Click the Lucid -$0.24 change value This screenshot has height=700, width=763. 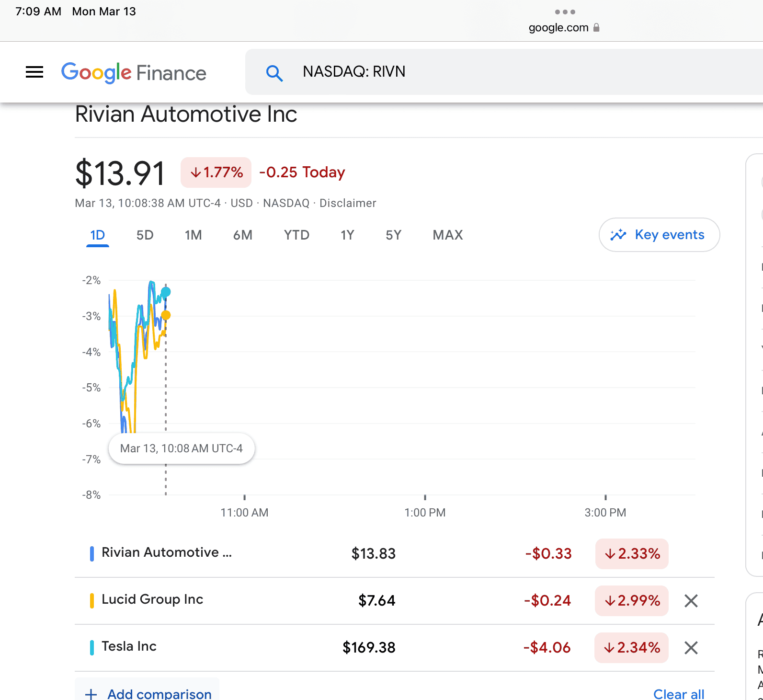tap(547, 601)
